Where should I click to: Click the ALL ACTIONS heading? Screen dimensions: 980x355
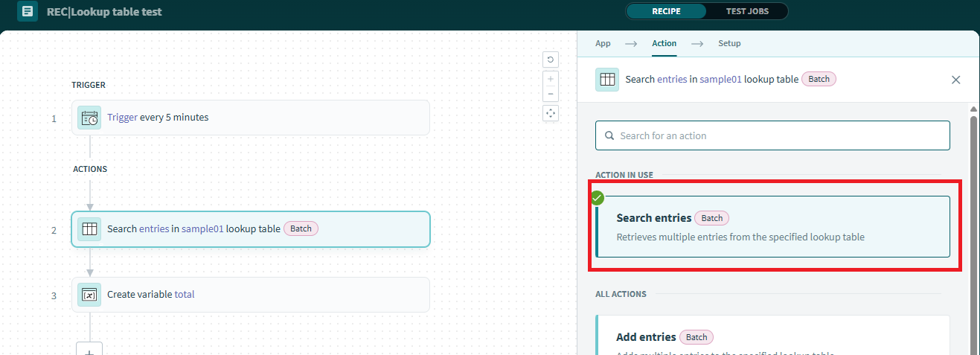coord(621,294)
